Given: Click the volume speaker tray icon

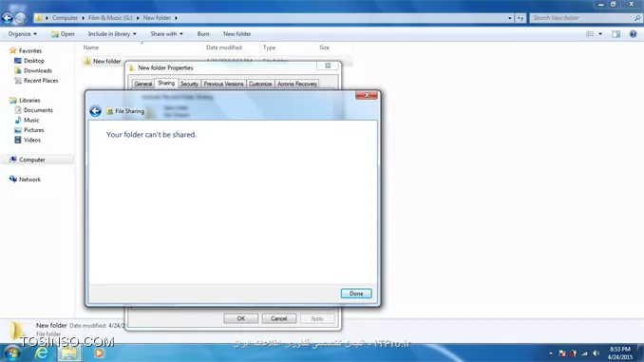Looking at the screenshot, I should 596,353.
